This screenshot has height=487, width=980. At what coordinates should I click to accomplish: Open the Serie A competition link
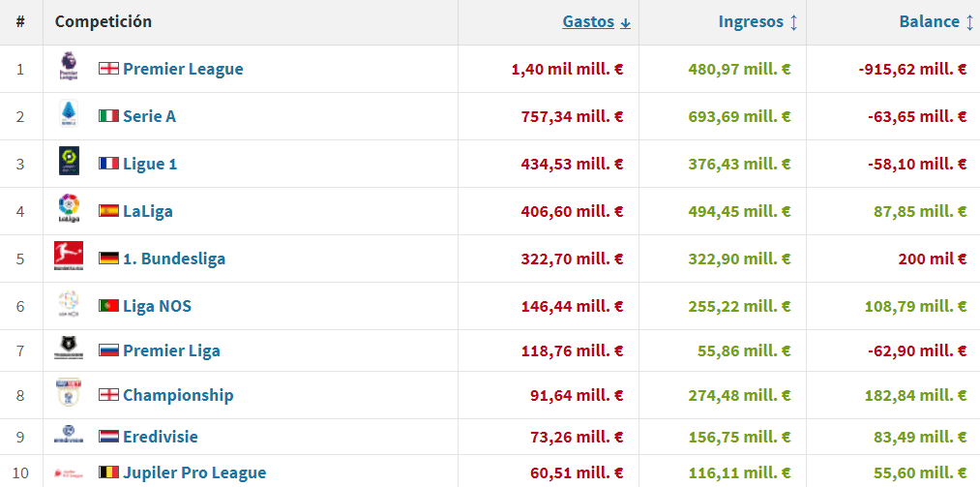tap(149, 116)
